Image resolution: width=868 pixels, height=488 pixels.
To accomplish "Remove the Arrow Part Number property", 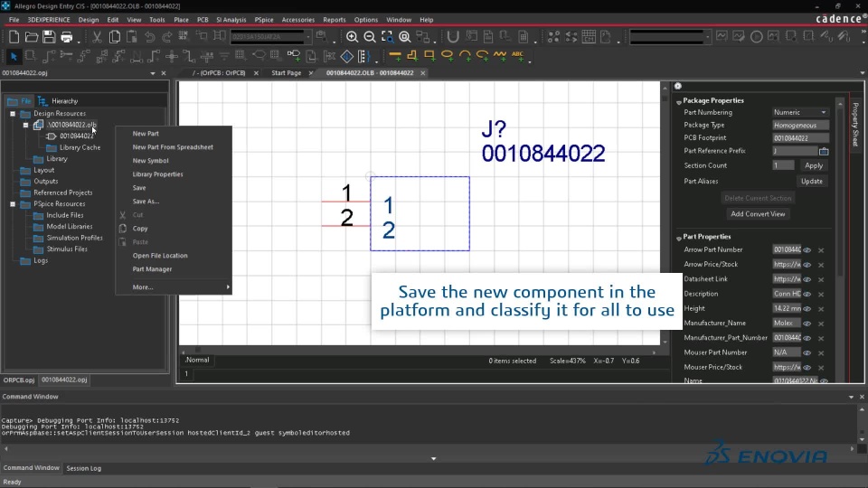I will pyautogui.click(x=822, y=250).
